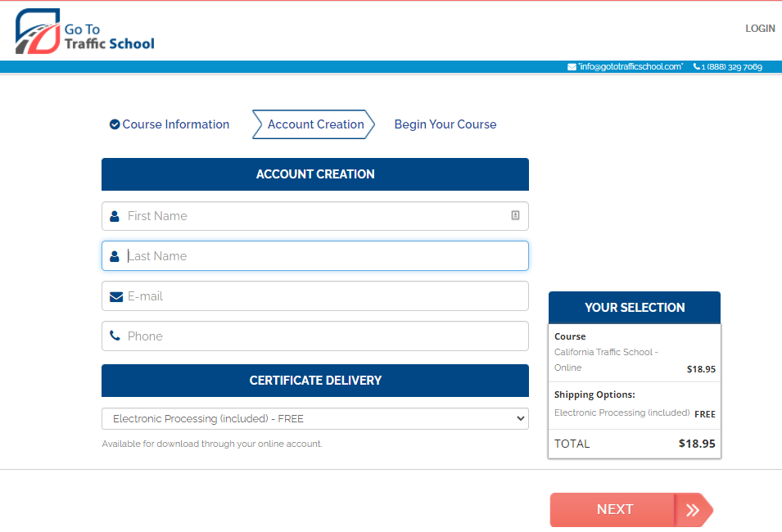This screenshot has height=532, width=782.
Task: Focus the E-mail input field
Action: [315, 296]
